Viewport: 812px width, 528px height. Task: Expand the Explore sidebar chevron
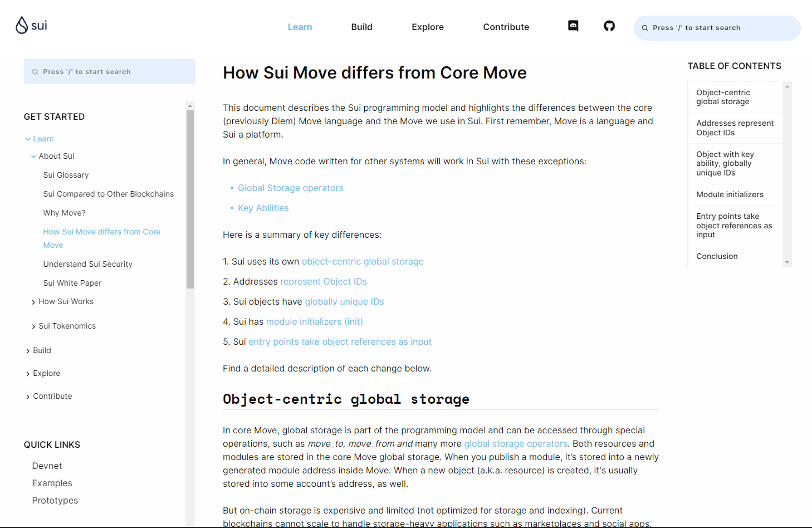tap(28, 374)
